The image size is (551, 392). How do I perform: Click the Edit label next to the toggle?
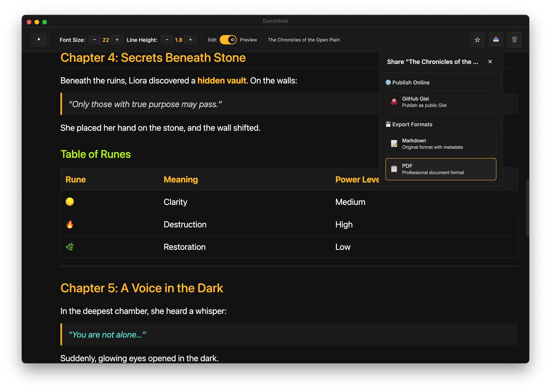pos(212,40)
